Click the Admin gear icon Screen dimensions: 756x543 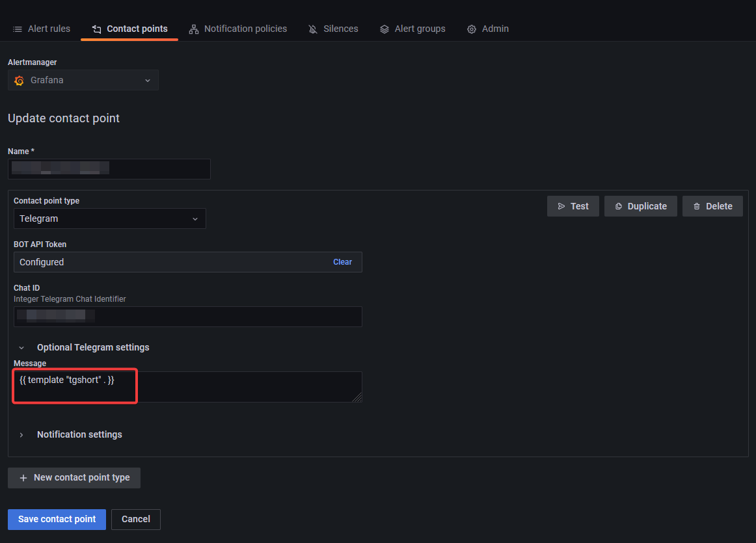[471, 29]
